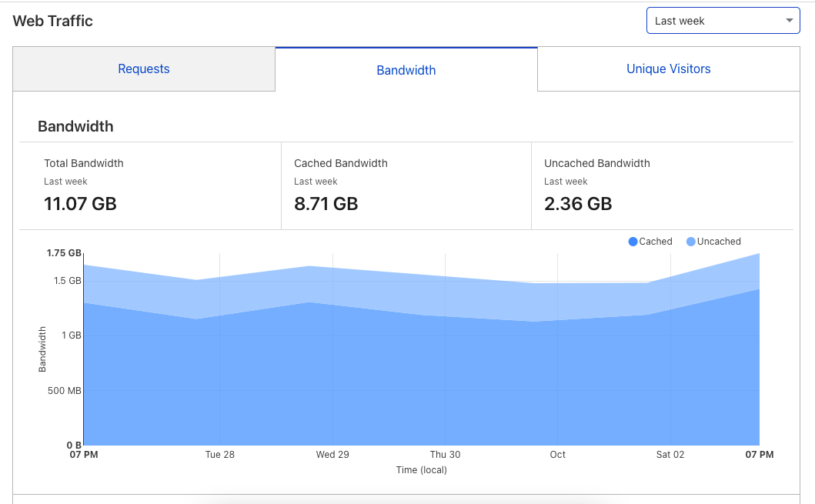This screenshot has width=815, height=504.
Task: Click the Cached legend color dot
Action: [x=633, y=241]
